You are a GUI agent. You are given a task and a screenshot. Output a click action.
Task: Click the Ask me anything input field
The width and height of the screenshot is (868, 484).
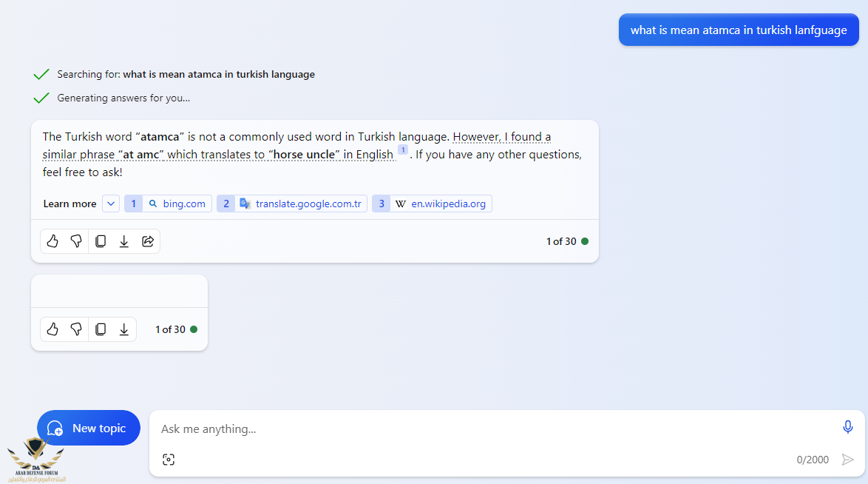coord(488,429)
